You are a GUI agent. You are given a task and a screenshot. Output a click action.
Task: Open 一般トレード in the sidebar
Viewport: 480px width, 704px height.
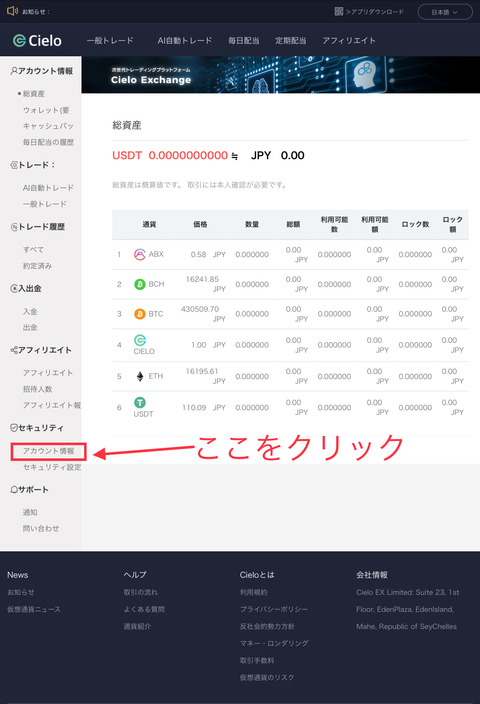(x=44, y=204)
